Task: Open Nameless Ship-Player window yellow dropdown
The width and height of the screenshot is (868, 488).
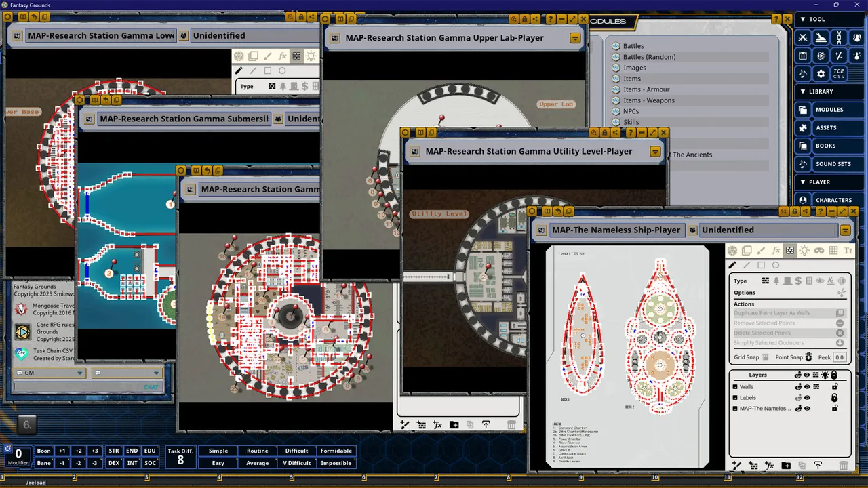Action: [845, 230]
